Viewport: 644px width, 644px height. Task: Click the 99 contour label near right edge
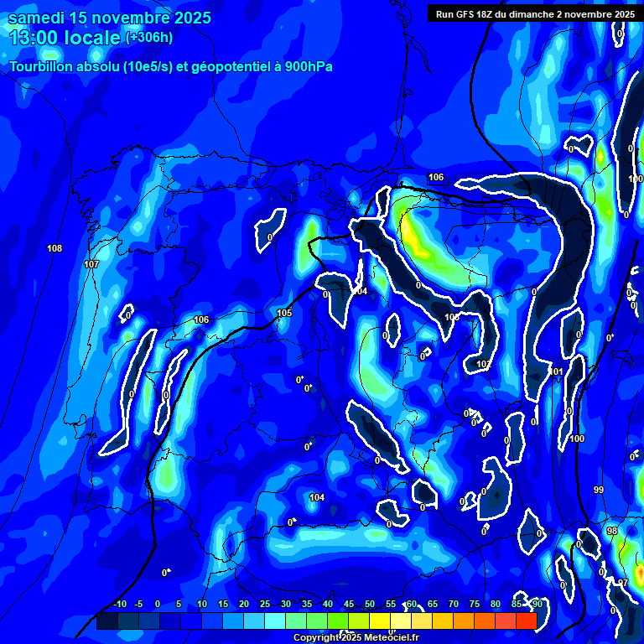tap(598, 490)
